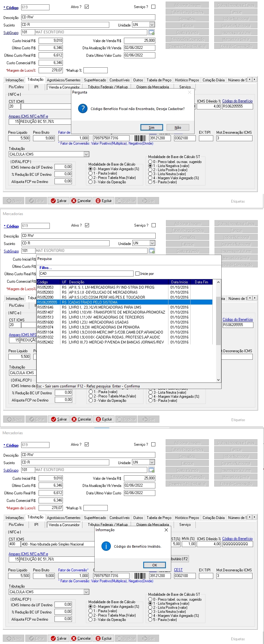This screenshot has width=264, height=644.
Task: Click the Pesquisa list scrollbar down arrow
Action: coord(218,380)
